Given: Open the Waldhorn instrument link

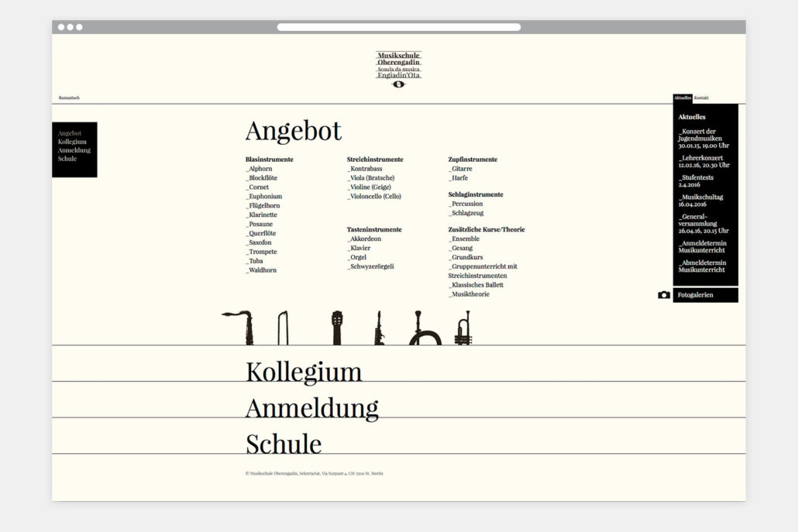Looking at the screenshot, I should click(x=261, y=270).
